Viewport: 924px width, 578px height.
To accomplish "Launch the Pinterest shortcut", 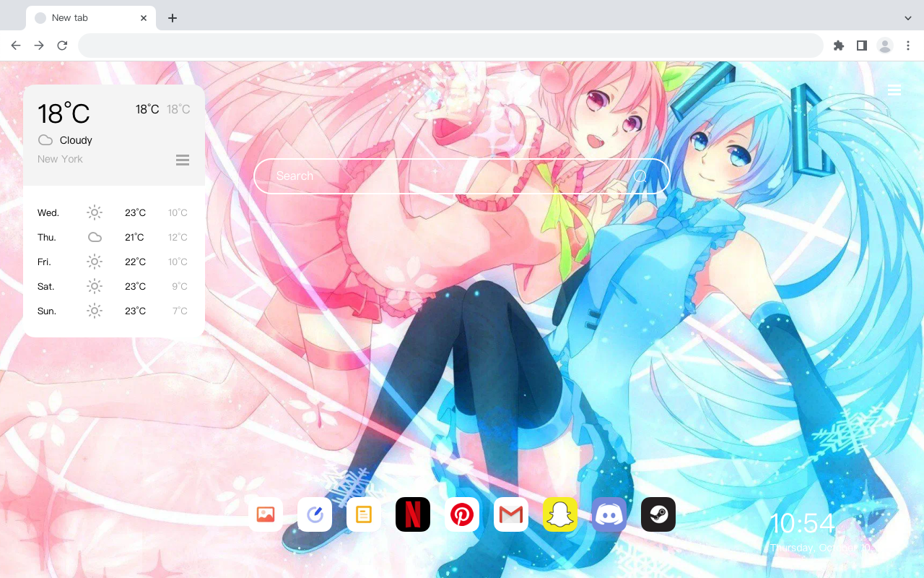I will [x=462, y=514].
